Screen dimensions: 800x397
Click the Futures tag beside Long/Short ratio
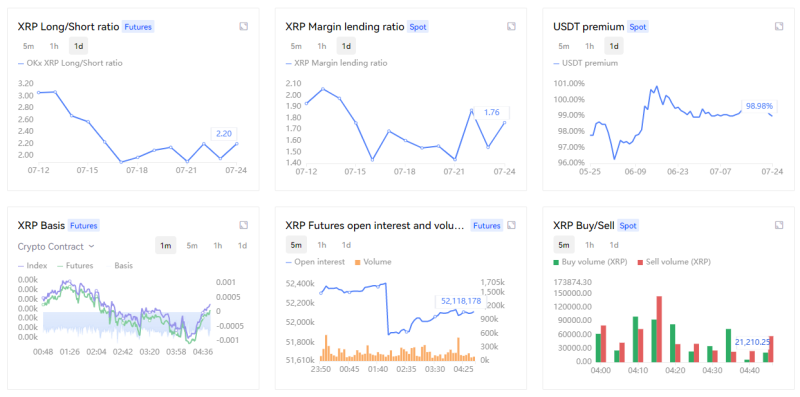tap(138, 27)
